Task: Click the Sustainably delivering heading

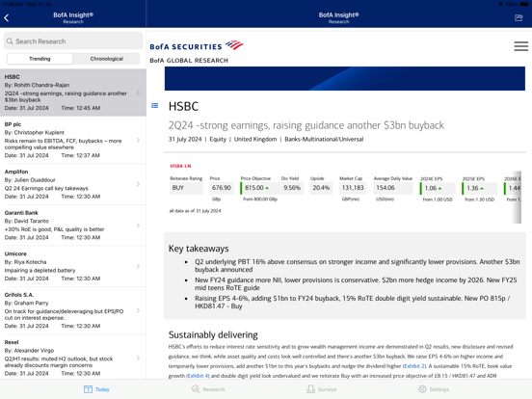Action: [213, 334]
